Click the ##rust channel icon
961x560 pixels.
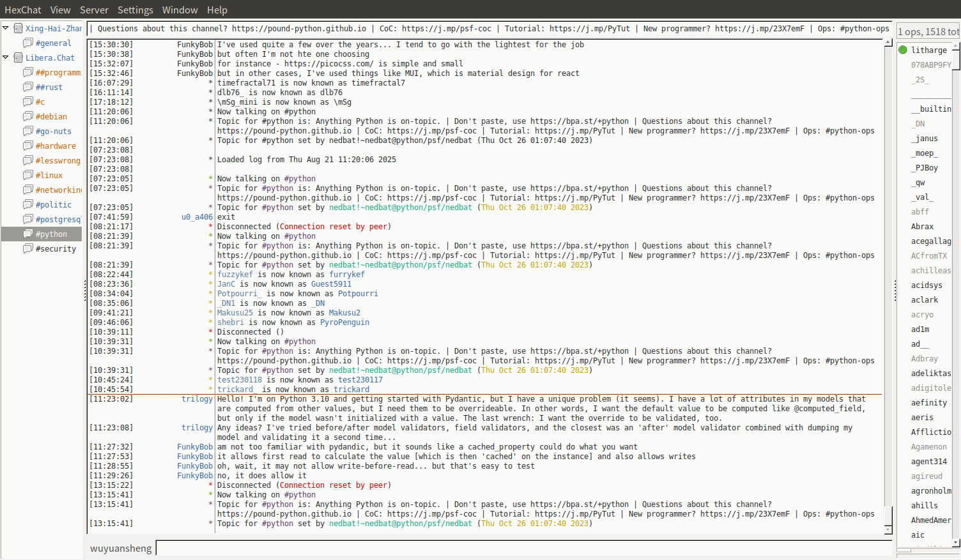(x=28, y=87)
